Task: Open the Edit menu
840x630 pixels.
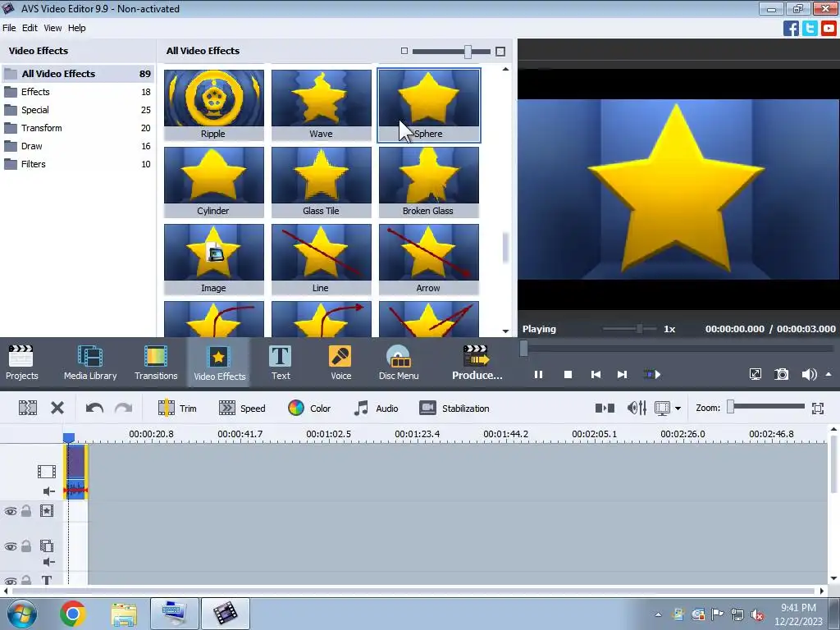Action: (30, 28)
